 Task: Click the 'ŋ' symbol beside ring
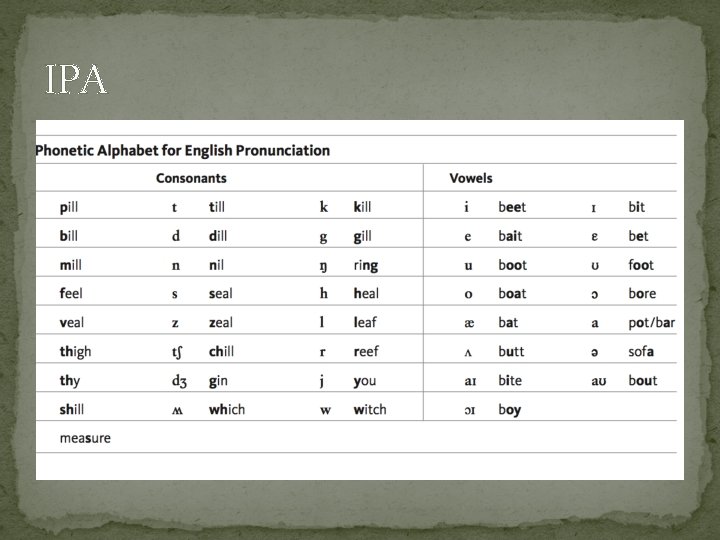click(x=324, y=265)
